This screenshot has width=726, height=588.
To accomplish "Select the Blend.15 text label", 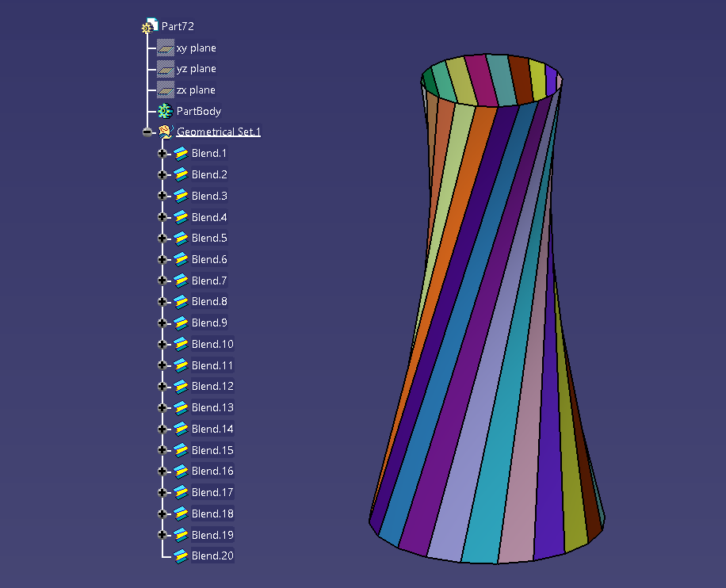I will click(212, 450).
